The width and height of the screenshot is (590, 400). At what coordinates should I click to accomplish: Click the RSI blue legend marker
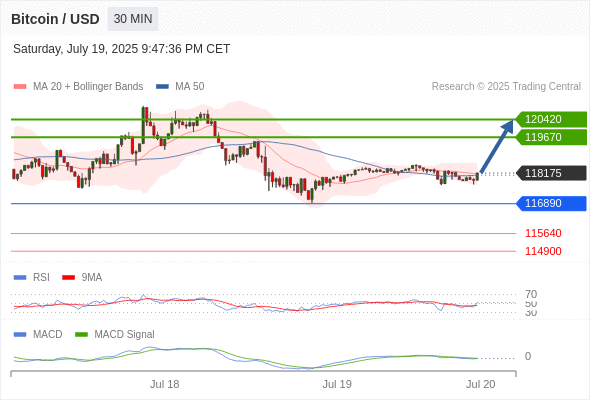(20, 278)
